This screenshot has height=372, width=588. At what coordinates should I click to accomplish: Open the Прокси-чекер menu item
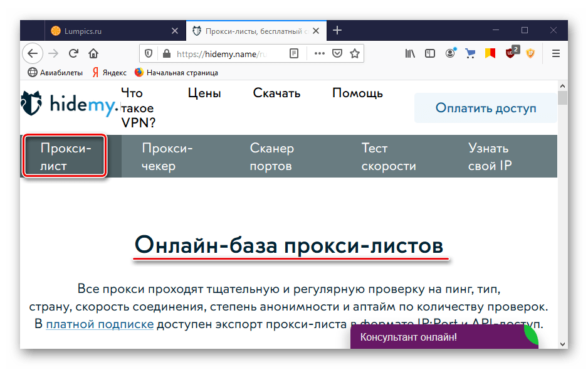(167, 157)
